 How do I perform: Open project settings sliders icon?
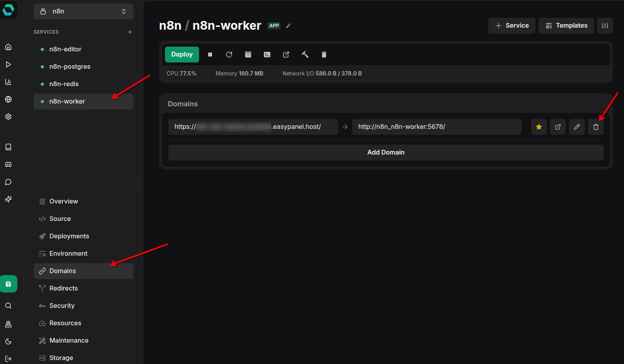click(605, 26)
